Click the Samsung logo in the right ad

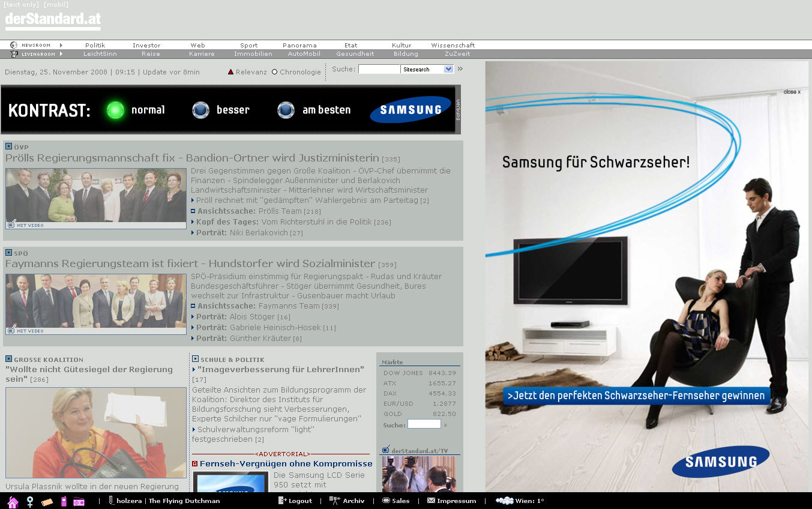(720, 462)
